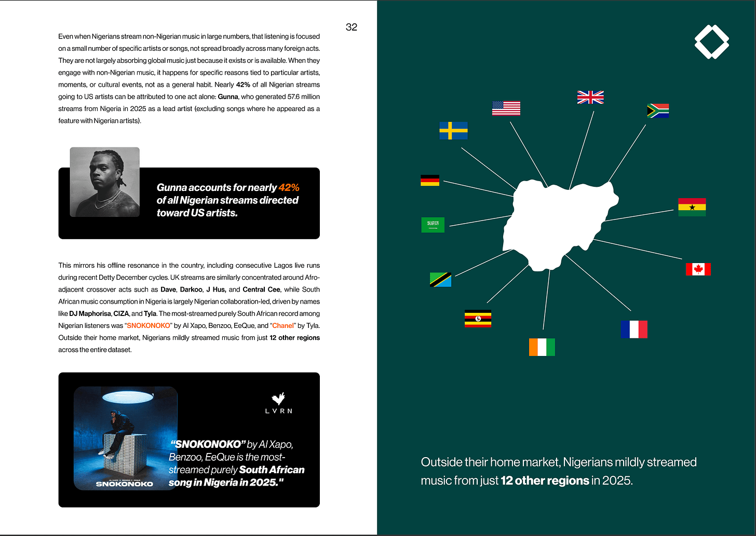Click bold "42%" in the first paragraph
756x536 pixels.
pyautogui.click(x=243, y=85)
